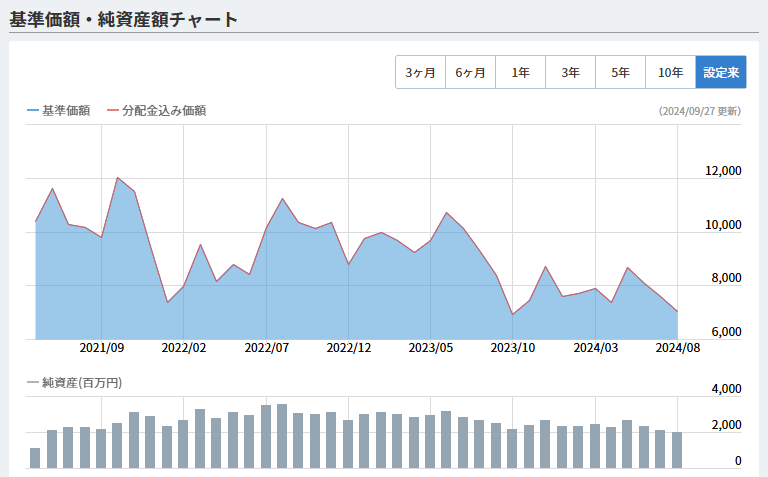Click the 2024/08 x-axis label

tap(678, 348)
